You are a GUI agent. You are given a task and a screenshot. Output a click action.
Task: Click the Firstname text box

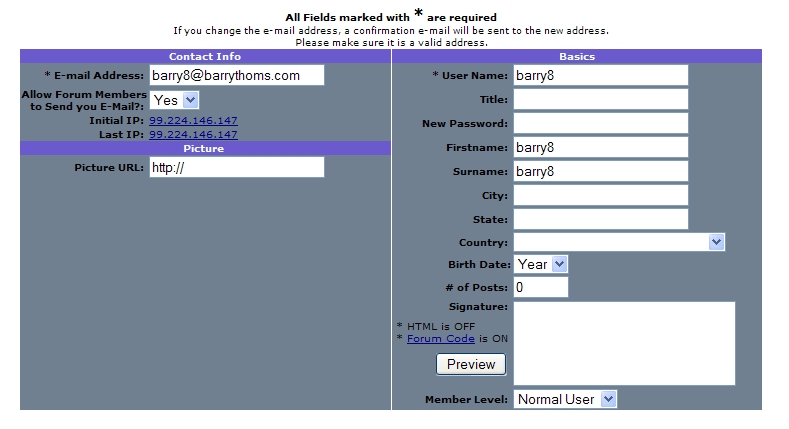coord(601,147)
